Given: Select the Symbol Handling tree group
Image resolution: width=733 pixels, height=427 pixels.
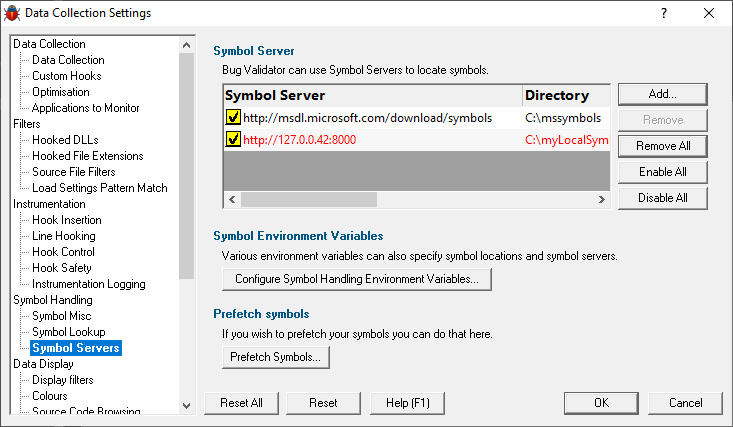Looking at the screenshot, I should pos(53,300).
